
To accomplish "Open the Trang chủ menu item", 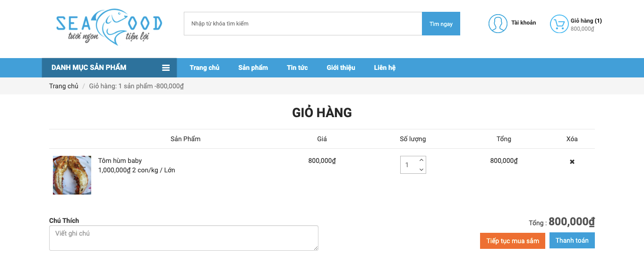I will [205, 68].
